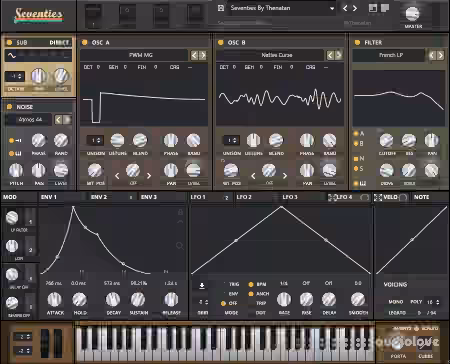The width and height of the screenshot is (450, 364).
Task: Select next noise sample
Action: tap(67, 119)
